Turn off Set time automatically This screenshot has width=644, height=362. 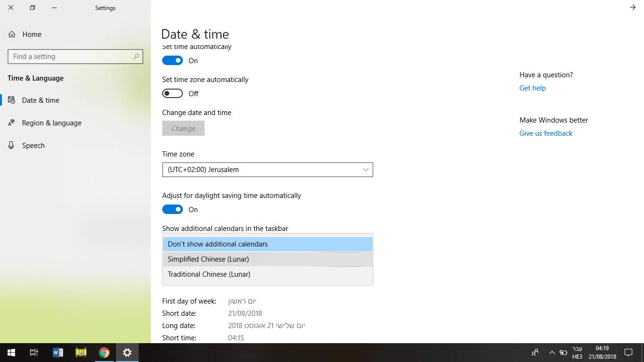point(173,61)
